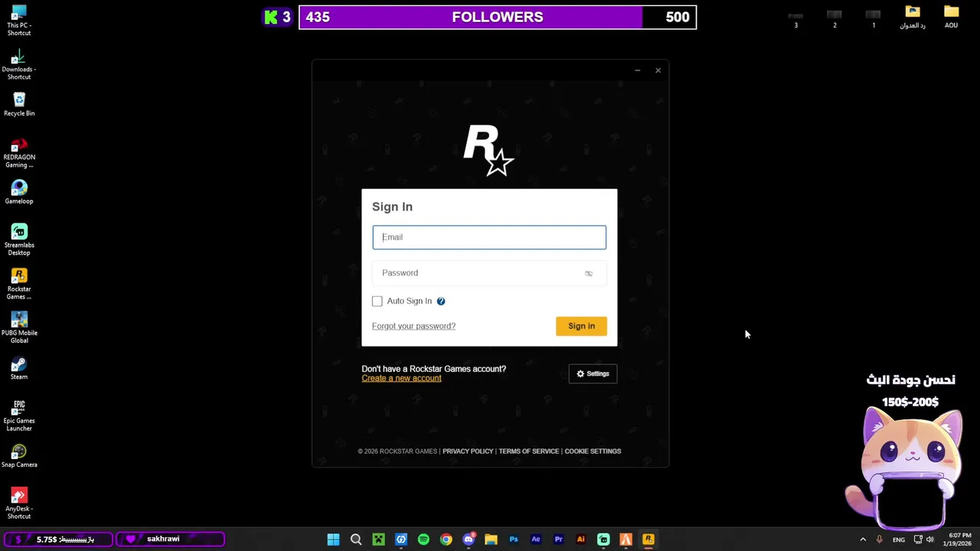Open Illustrator from the taskbar
The width and height of the screenshot is (980, 551).
point(580,540)
